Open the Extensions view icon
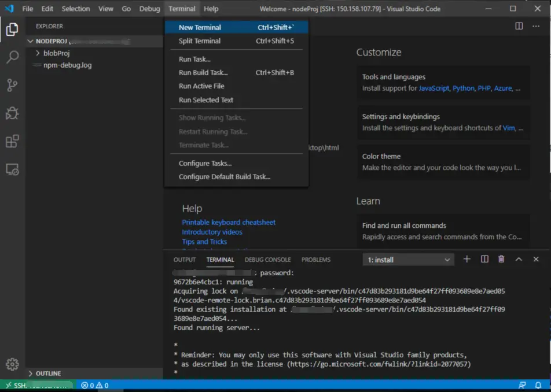This screenshot has width=551, height=392. pyautogui.click(x=12, y=142)
